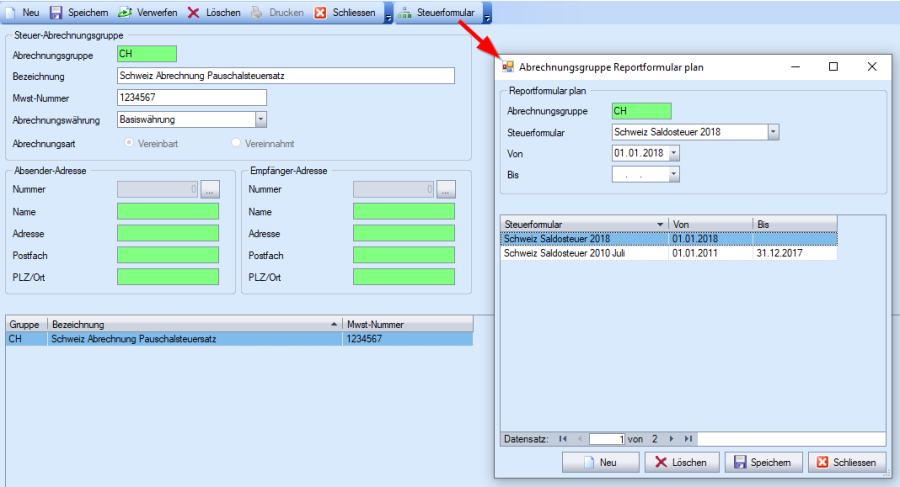Open the Bis date picker dropdown
This screenshot has height=487, width=900.
point(674,175)
